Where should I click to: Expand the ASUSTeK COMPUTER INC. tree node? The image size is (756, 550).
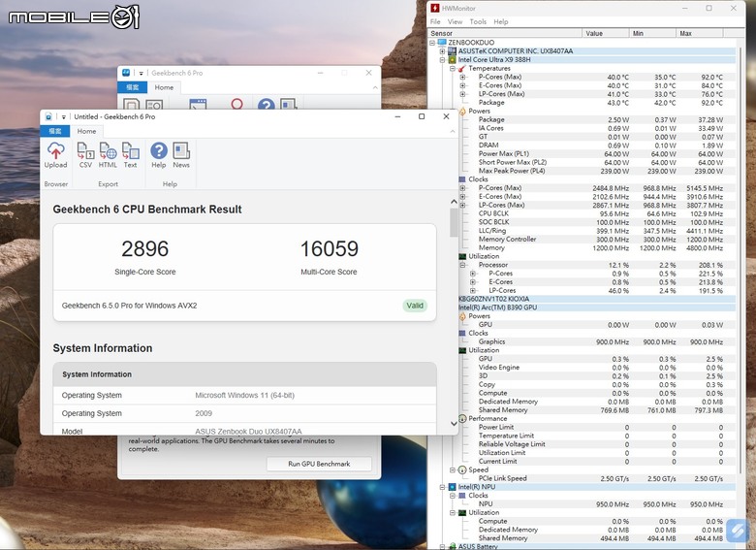pos(442,51)
